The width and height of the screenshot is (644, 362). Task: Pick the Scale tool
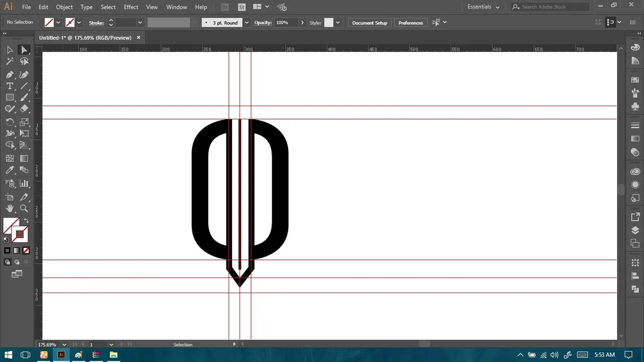[x=24, y=122]
